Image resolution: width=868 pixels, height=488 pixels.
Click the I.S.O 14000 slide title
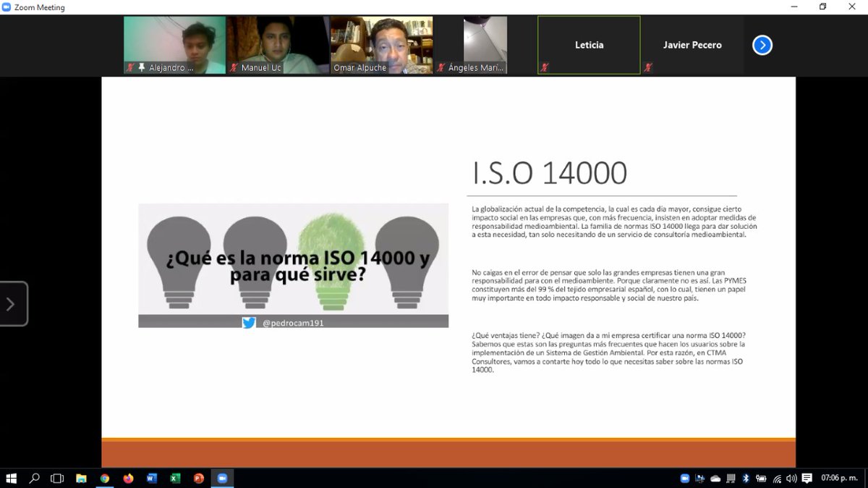[x=550, y=173]
